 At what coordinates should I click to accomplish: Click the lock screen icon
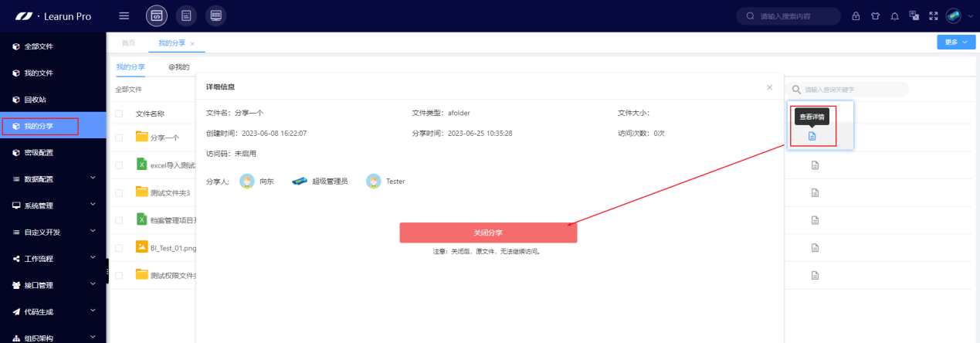click(856, 16)
